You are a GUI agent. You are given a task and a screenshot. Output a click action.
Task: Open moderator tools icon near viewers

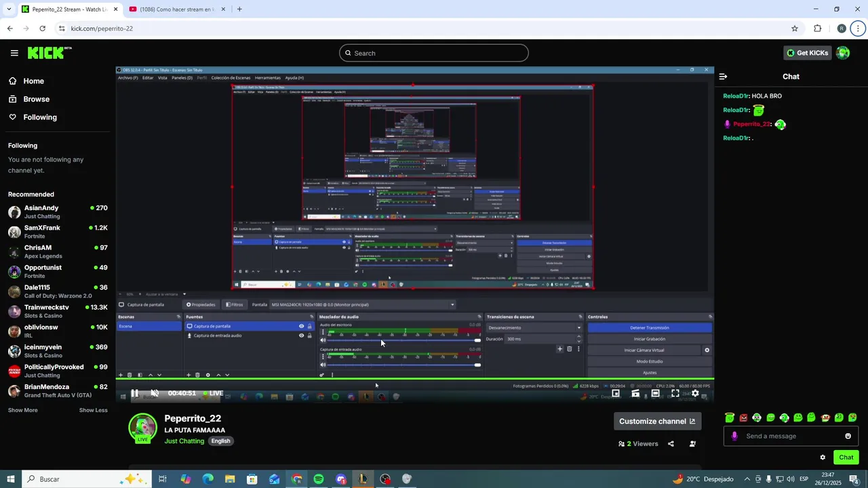[692, 444]
